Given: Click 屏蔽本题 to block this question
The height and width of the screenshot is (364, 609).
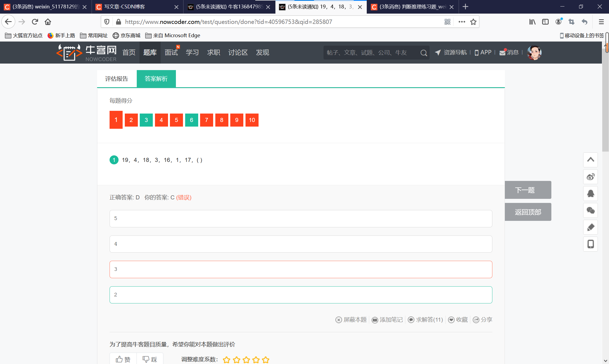Looking at the screenshot, I should click(x=351, y=320).
